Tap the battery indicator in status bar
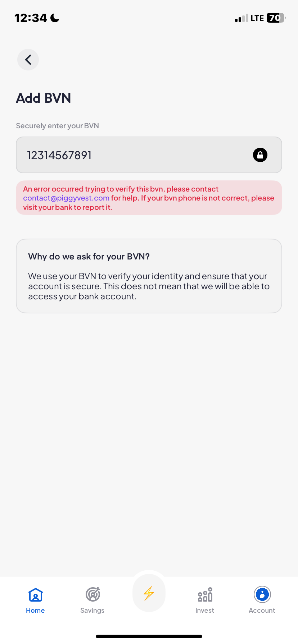This screenshot has height=644, width=298. (x=276, y=18)
